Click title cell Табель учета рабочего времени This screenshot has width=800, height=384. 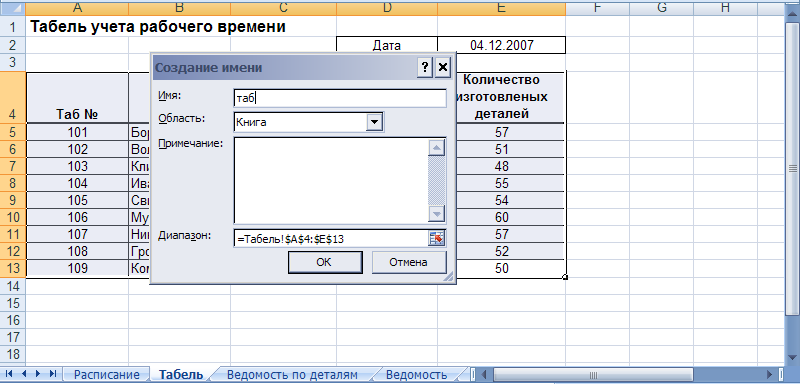point(158,27)
